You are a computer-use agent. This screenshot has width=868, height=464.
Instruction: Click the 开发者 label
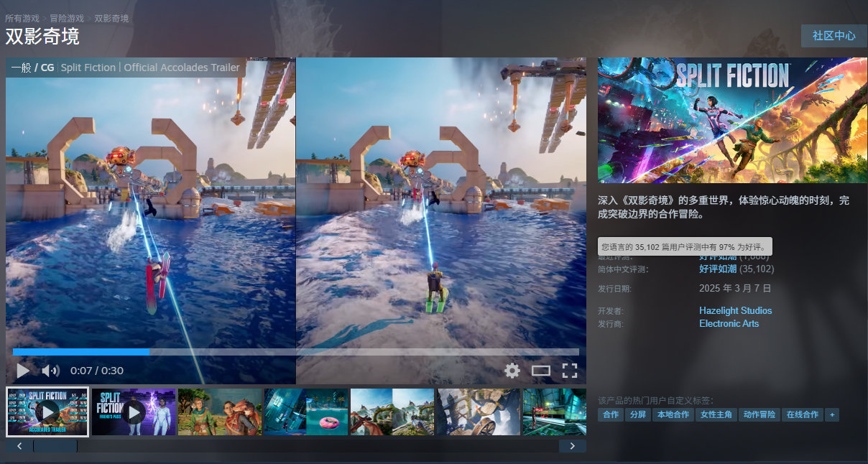pos(611,311)
